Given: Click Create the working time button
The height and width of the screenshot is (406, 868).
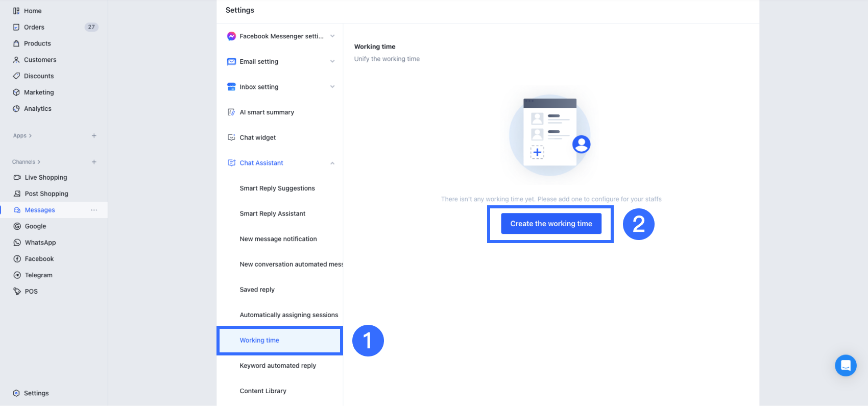Looking at the screenshot, I should click(551, 224).
